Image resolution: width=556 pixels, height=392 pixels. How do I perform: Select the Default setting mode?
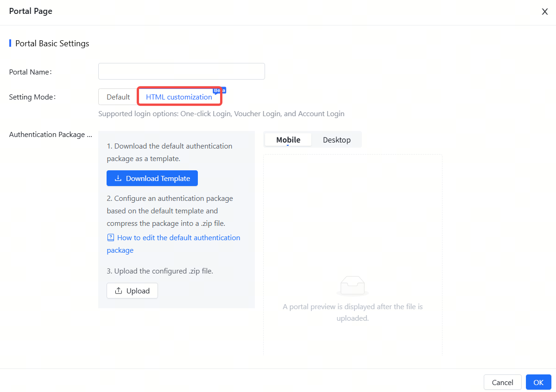pos(118,97)
